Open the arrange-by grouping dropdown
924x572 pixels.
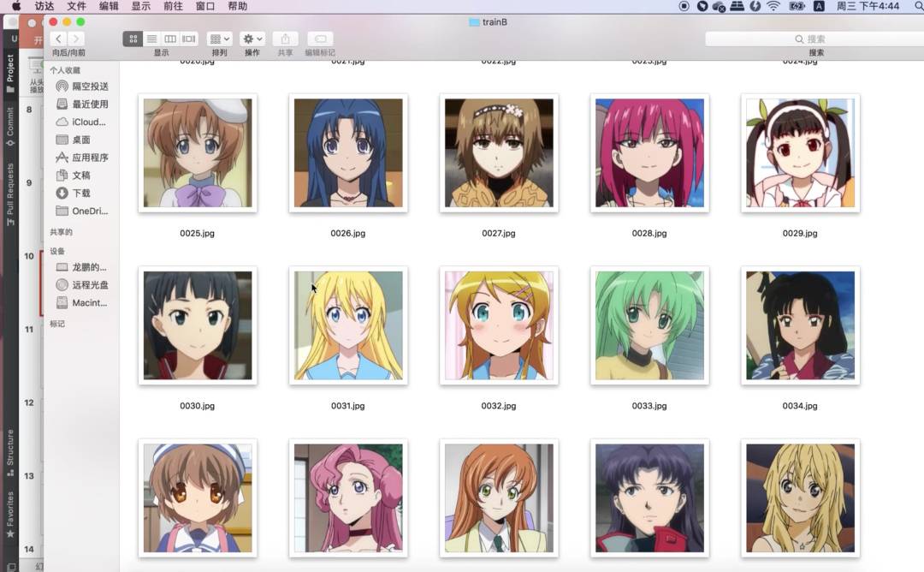click(x=219, y=39)
